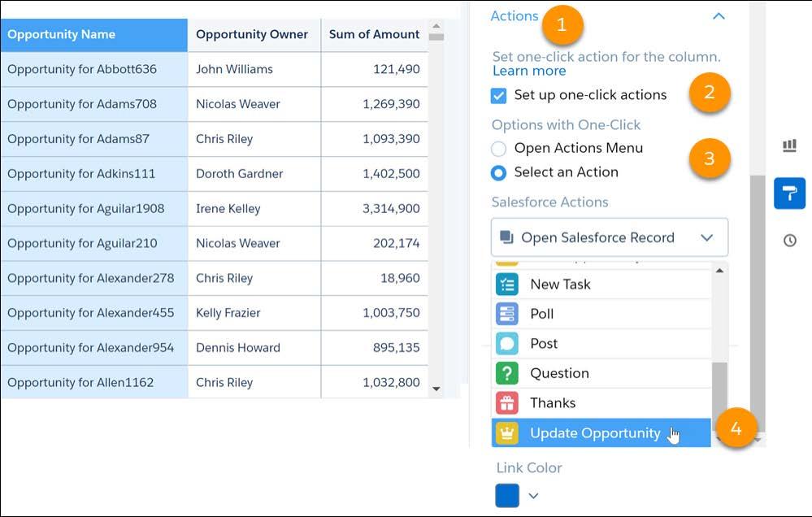Click the 18,960 amount cell

click(375, 278)
